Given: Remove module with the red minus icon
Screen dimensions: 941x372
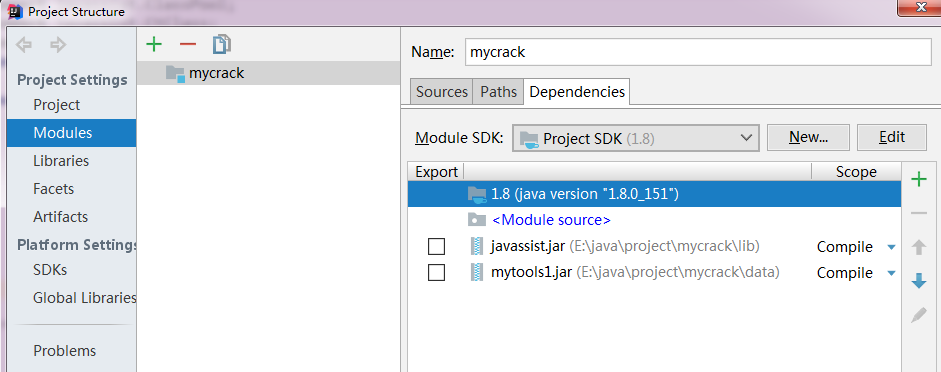Looking at the screenshot, I should [188, 44].
